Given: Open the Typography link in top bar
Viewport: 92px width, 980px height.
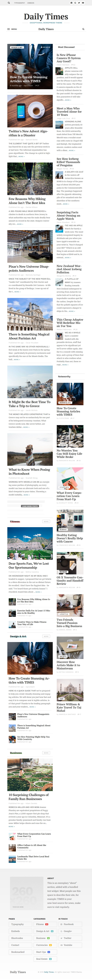Looking at the screenshot, I should (x=19, y=3).
